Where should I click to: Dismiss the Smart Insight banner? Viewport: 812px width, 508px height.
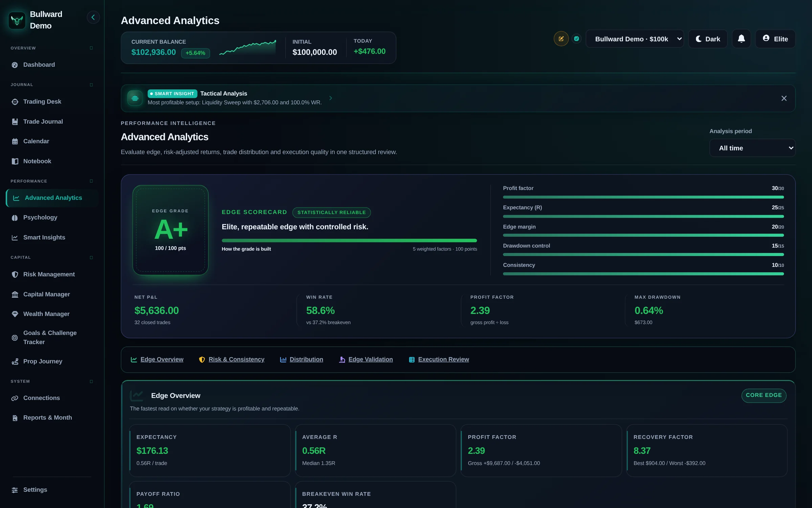coord(784,98)
